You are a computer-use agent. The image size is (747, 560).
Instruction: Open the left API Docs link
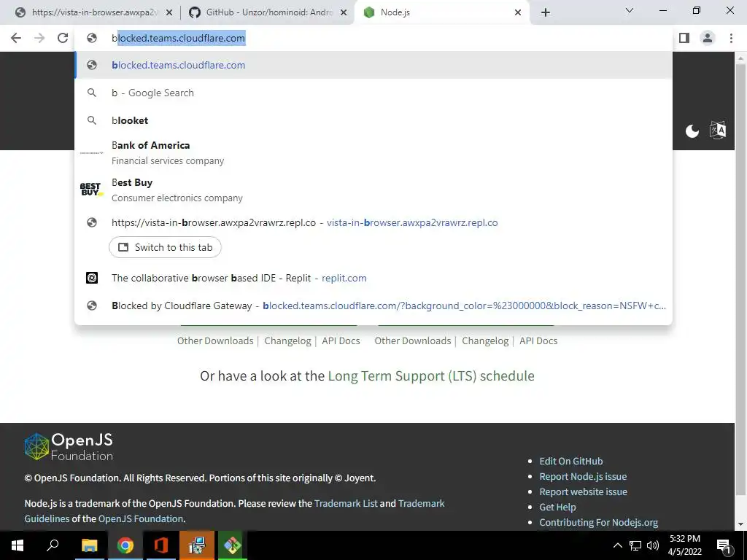tap(341, 341)
